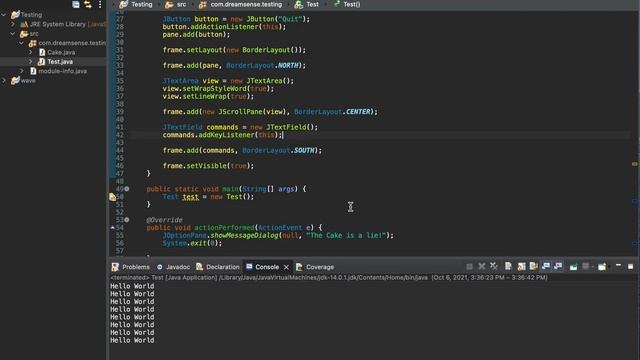Click line 42 commands.addKeyListener(this);
Image resolution: width=640 pixels, height=360 pixels.
point(222,135)
